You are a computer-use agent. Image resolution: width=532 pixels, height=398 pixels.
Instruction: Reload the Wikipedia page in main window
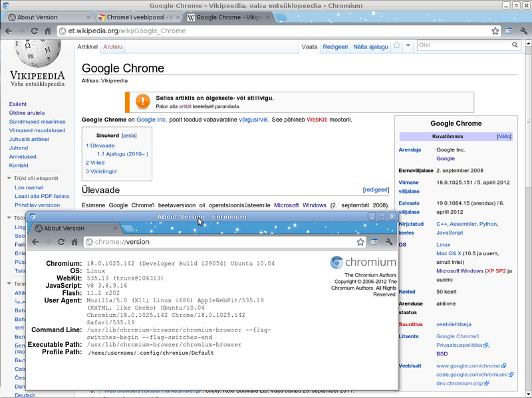[35, 31]
